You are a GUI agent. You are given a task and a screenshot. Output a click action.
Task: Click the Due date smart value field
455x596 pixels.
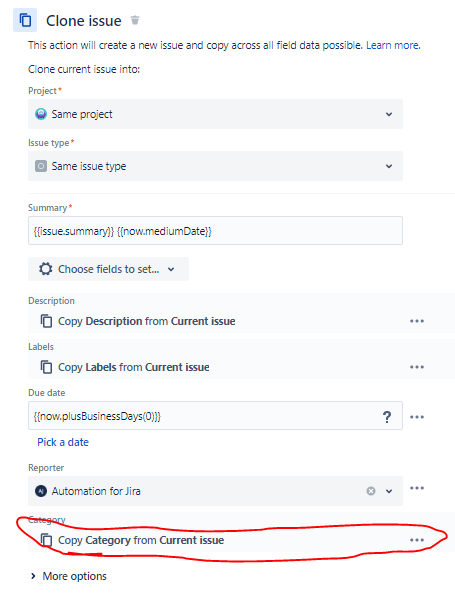tap(215, 416)
